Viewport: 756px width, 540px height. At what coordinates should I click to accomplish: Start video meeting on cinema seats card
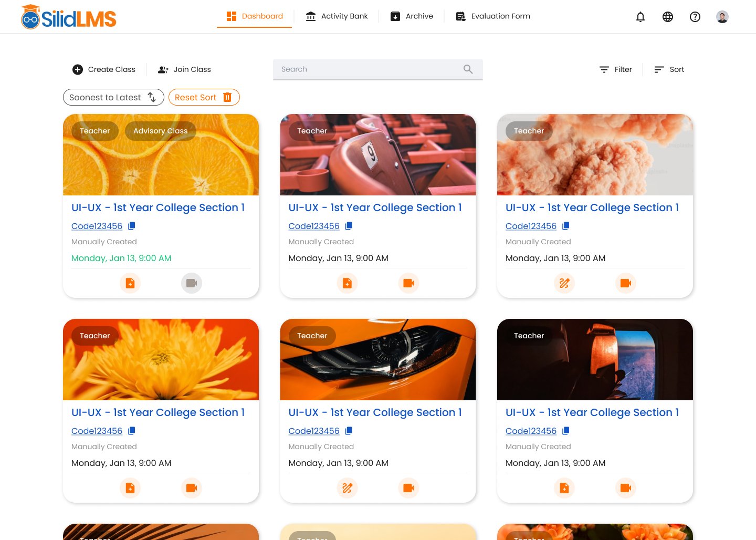tap(408, 283)
